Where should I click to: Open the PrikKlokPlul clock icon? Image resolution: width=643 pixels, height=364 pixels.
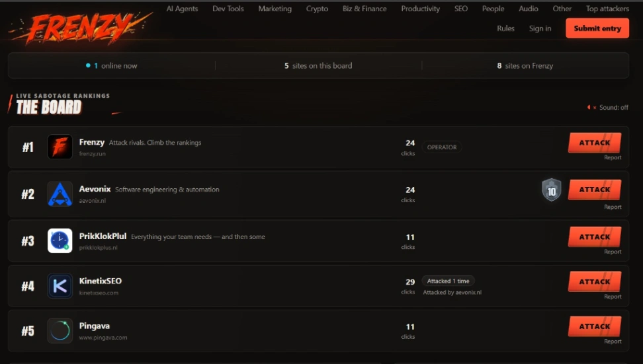(60, 240)
